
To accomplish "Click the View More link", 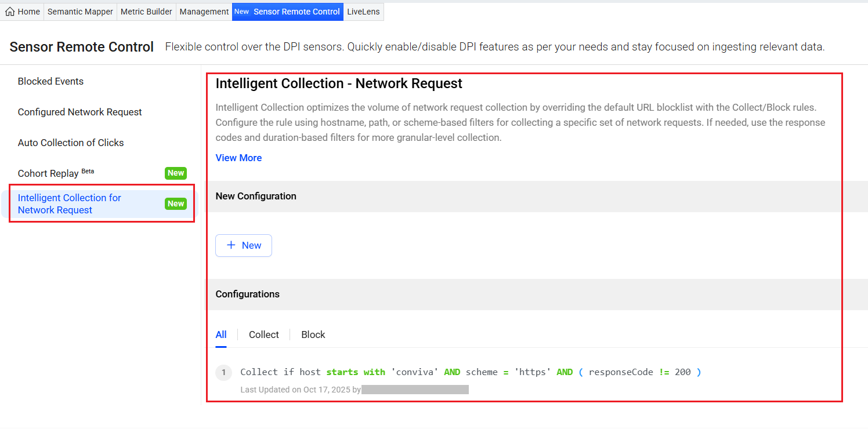I will point(238,158).
